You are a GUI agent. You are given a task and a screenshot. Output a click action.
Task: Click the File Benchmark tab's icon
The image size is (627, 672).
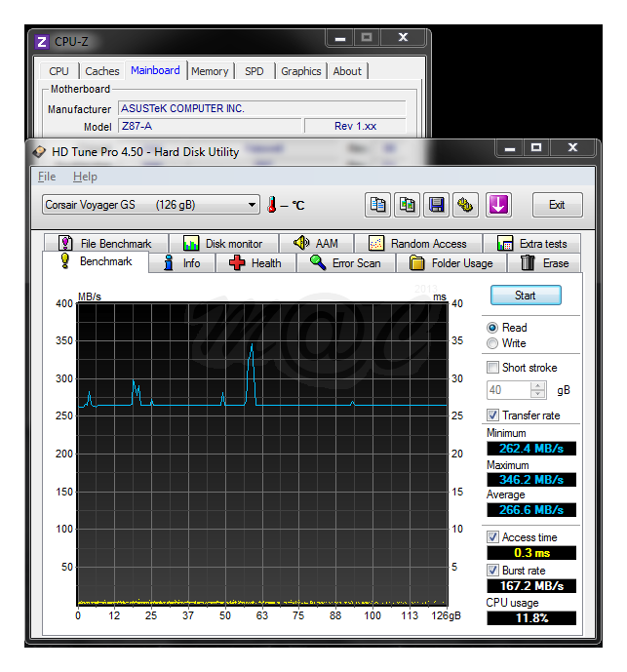pos(65,243)
